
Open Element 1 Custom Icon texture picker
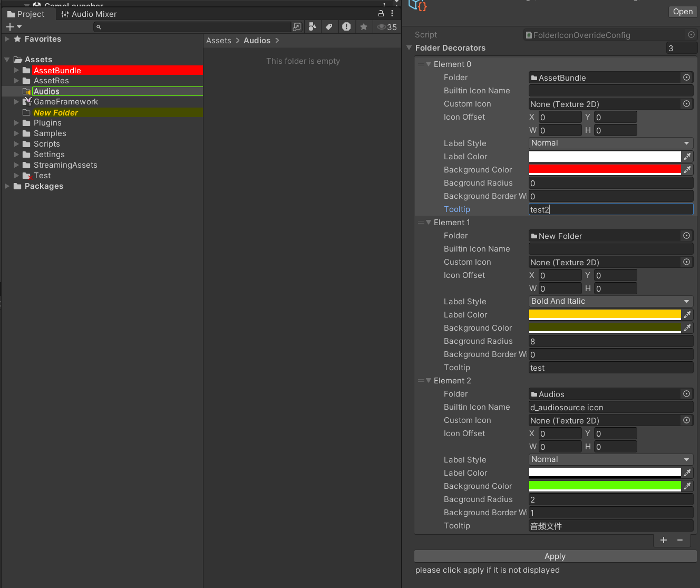[x=686, y=262]
